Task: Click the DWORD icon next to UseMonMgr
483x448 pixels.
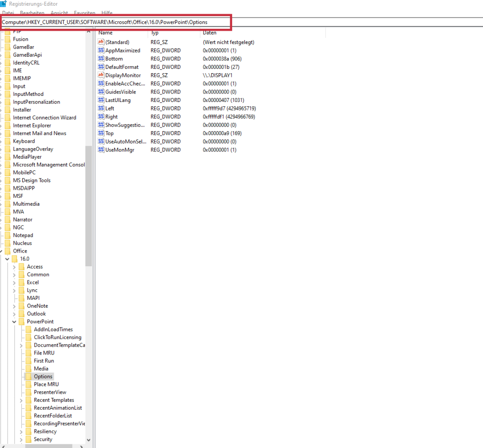Action: 100,150
